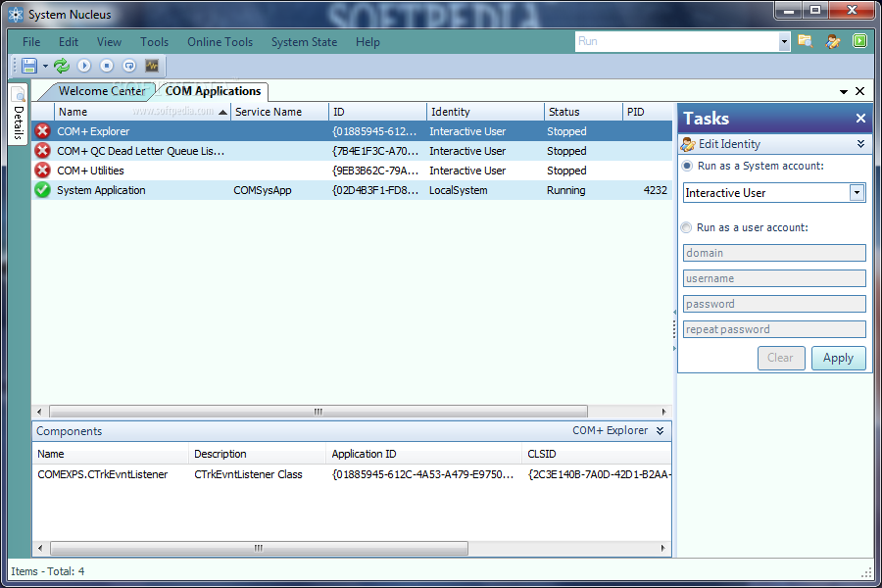Screen dimensions: 882x588
Task: Click the green Refresh arrows icon
Action: point(62,66)
